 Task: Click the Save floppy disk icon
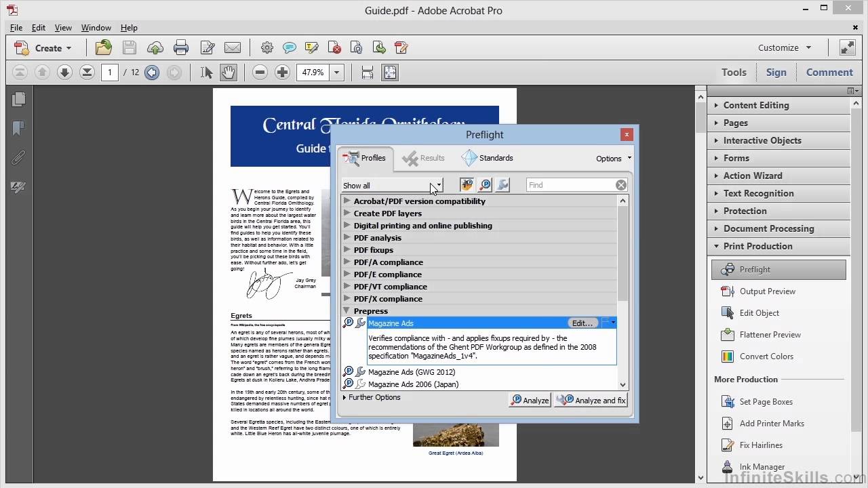[x=130, y=47]
